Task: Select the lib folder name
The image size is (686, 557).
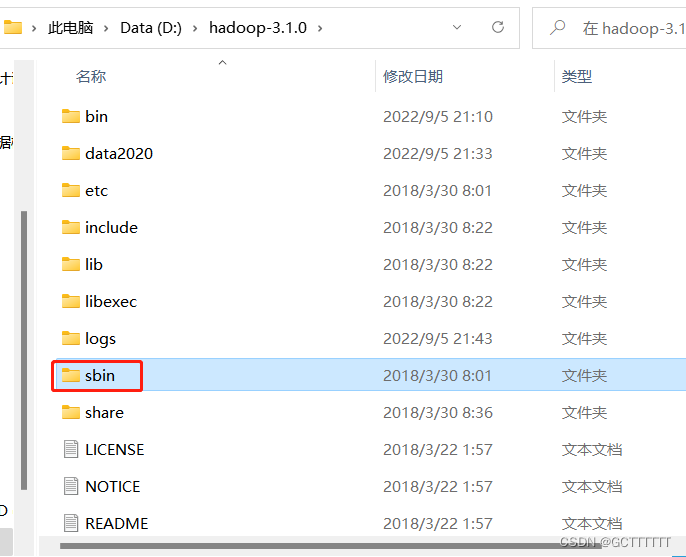Action: click(x=94, y=264)
